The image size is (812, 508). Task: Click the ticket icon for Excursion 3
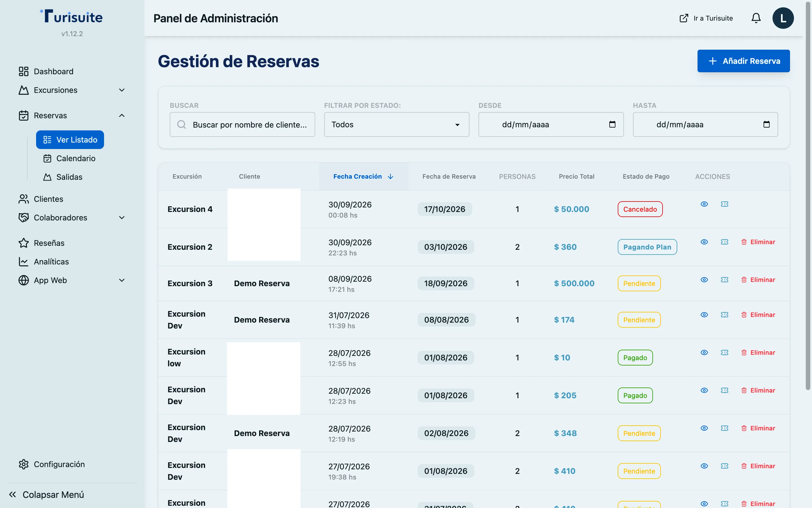724,279
